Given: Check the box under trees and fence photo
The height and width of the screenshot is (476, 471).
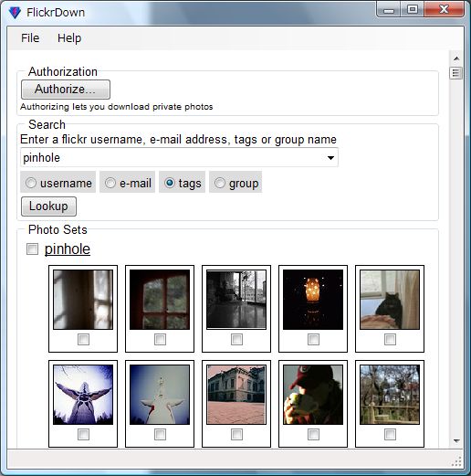Looking at the screenshot, I should [390, 435].
